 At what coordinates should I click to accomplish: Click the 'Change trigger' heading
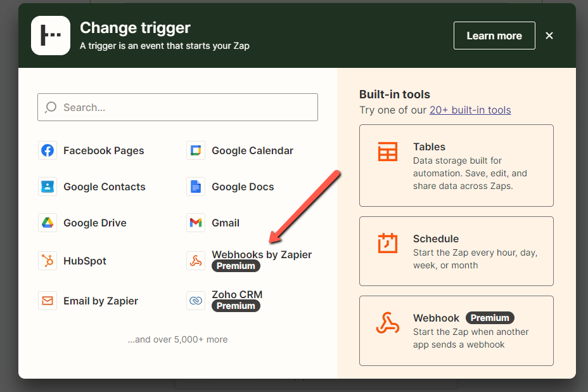(135, 28)
